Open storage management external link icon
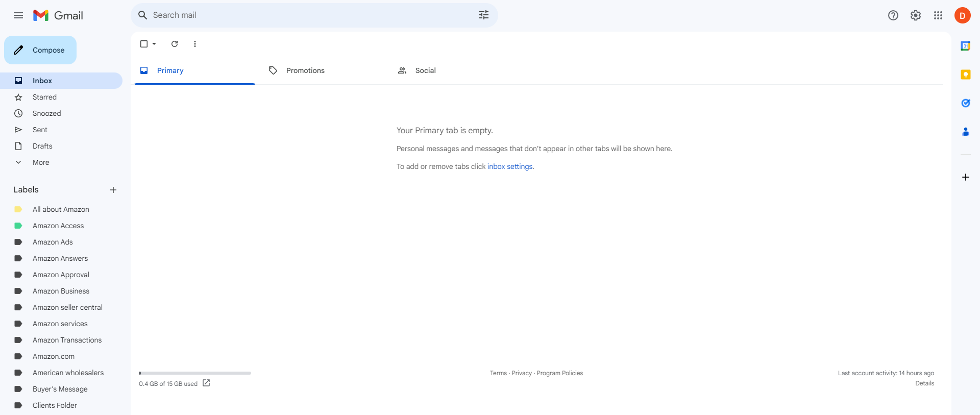The image size is (980, 415). [x=206, y=383]
